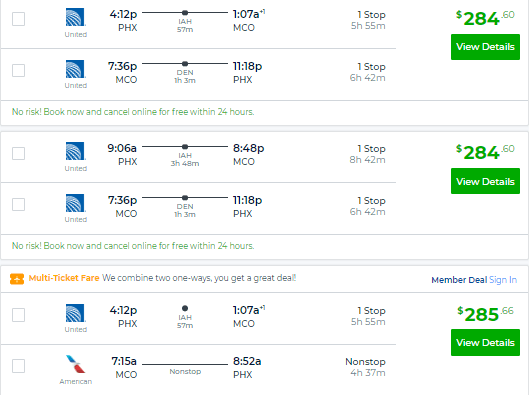Tick checkbox for 9:06a PHX to MCO flight
Screen dimensions: 529x395
tap(19, 153)
